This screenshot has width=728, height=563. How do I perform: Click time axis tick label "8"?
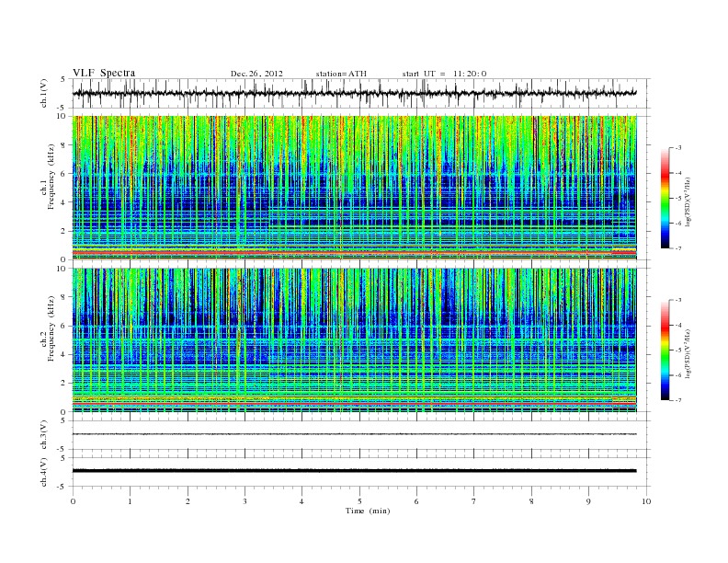531,501
